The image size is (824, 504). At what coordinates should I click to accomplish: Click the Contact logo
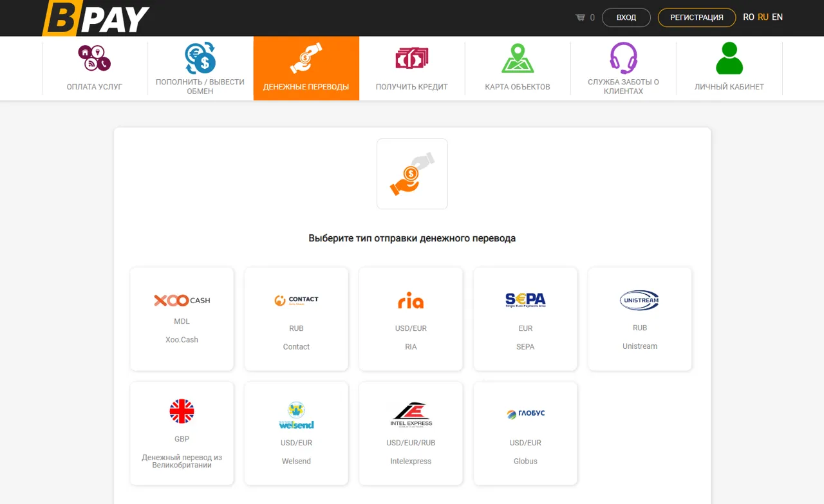click(296, 300)
